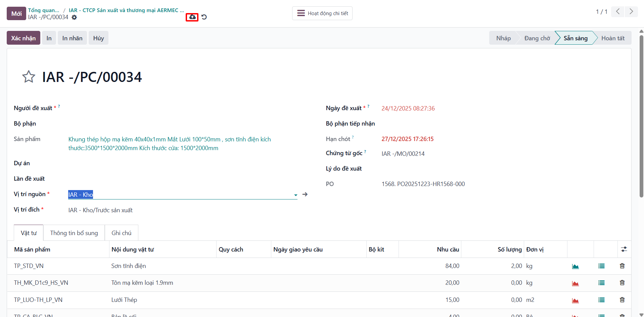Show forecast chart for TP_LUO-TH_LP_VN row
644x317 pixels.
pos(575,300)
